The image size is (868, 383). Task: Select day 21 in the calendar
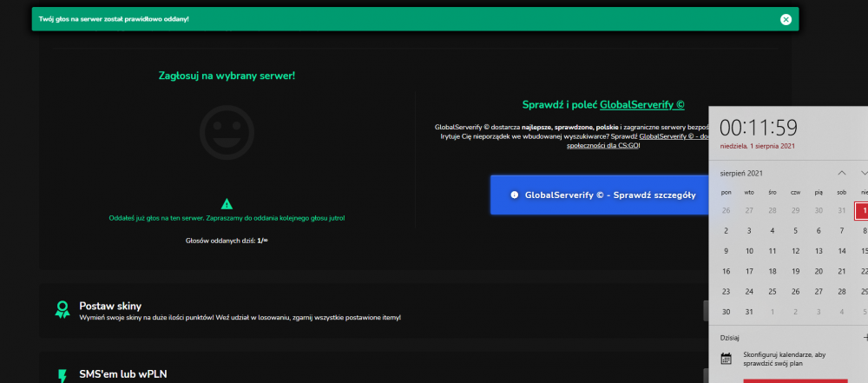click(x=842, y=272)
